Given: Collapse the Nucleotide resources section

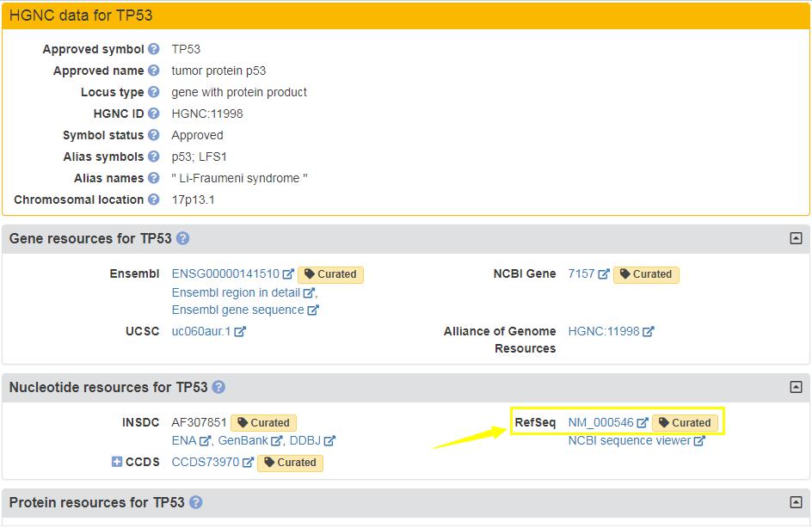Looking at the screenshot, I should [x=796, y=387].
